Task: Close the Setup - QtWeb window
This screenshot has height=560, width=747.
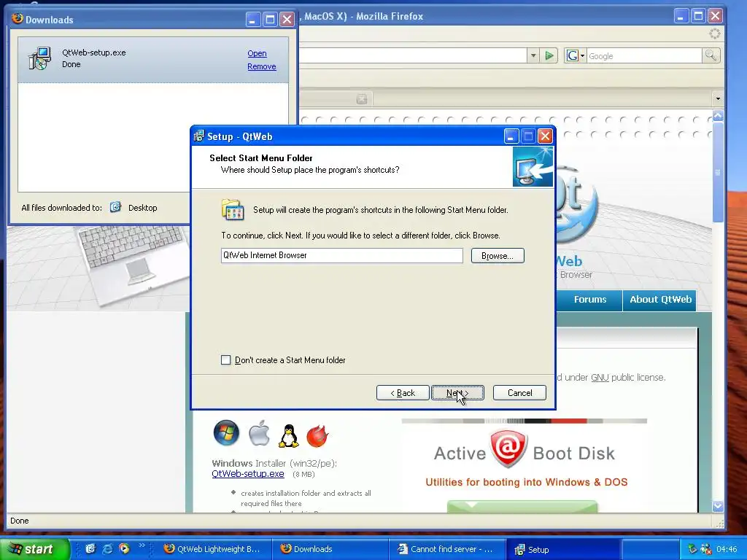Action: pos(545,136)
